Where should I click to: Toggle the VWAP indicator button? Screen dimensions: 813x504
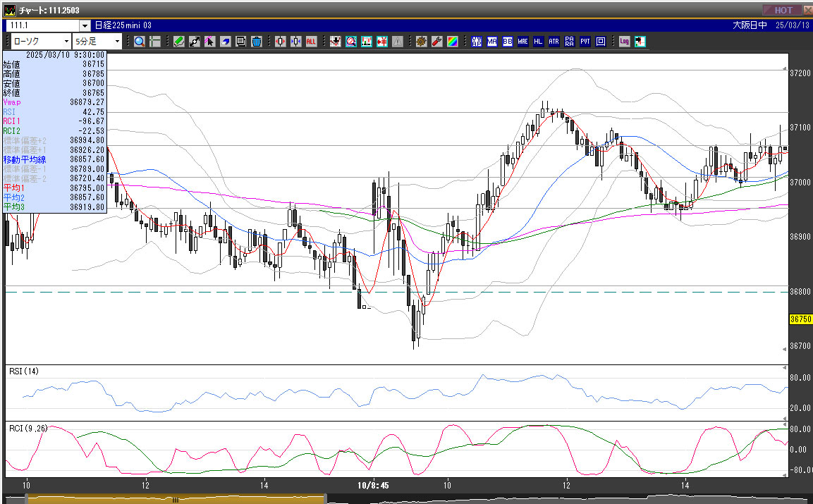click(477, 42)
